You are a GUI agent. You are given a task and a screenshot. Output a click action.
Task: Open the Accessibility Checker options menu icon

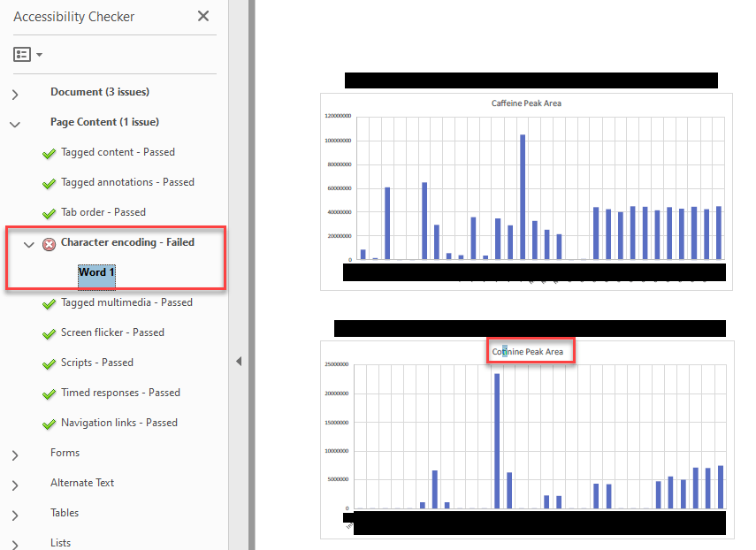(22, 55)
